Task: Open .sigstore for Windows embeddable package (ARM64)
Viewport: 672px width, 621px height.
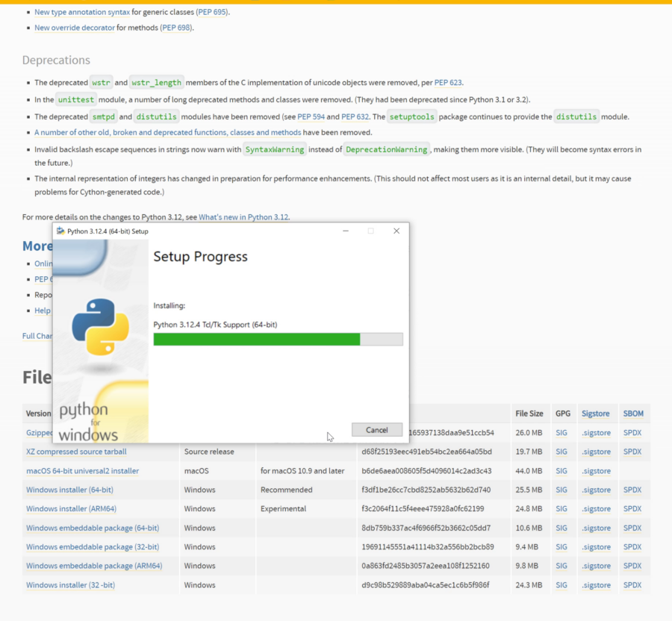Action: point(596,566)
